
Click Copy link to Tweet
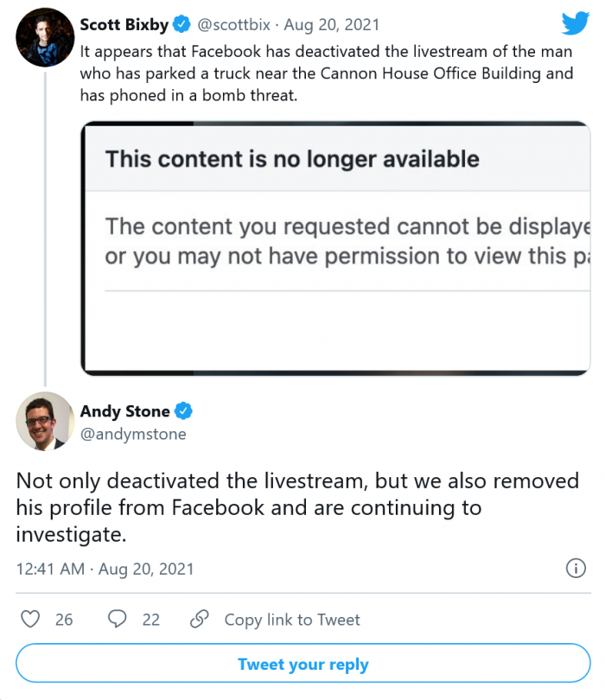pos(291,620)
